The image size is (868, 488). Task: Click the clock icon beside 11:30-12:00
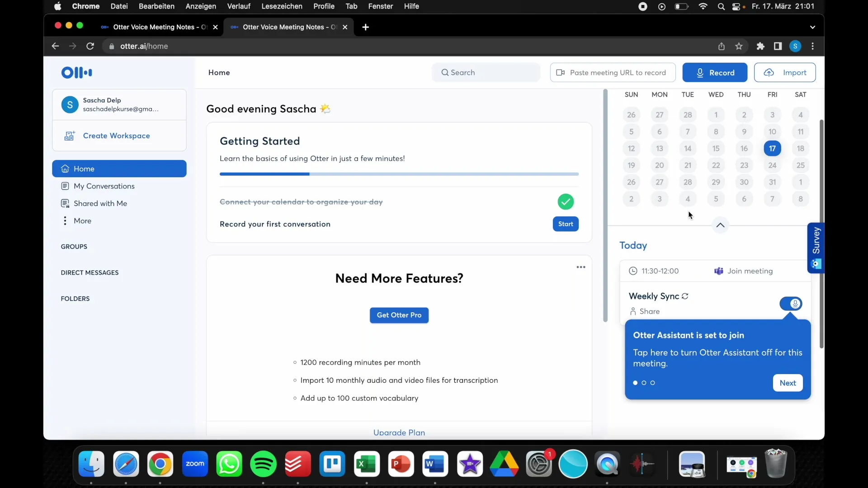point(633,271)
